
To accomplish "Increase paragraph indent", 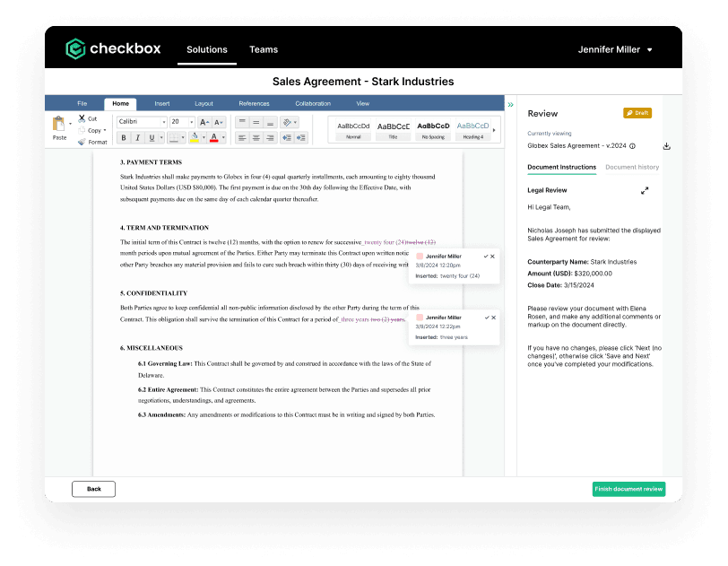I will click(x=301, y=137).
